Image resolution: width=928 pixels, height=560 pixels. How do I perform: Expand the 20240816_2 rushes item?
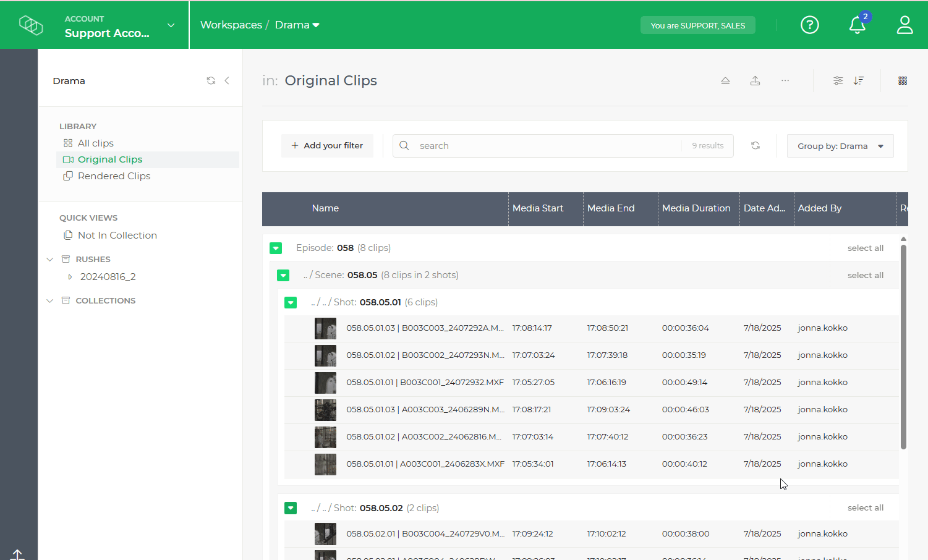click(x=70, y=276)
